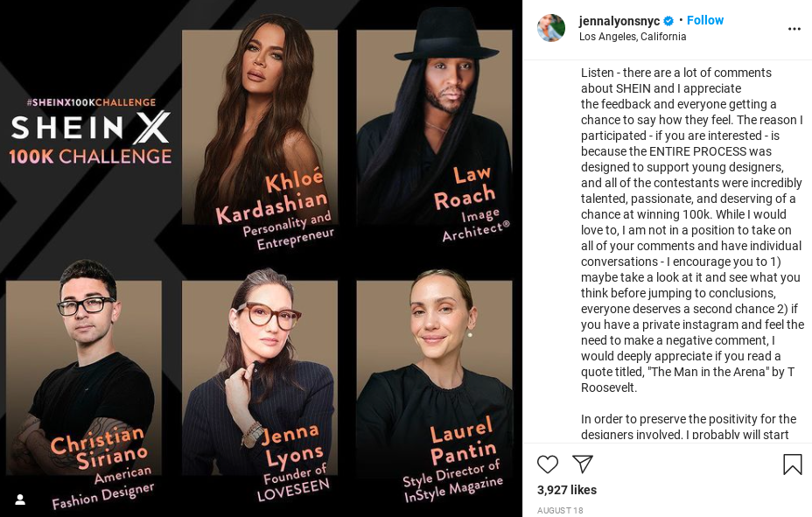
Task: Open Los Angeles, California location
Action: (633, 37)
